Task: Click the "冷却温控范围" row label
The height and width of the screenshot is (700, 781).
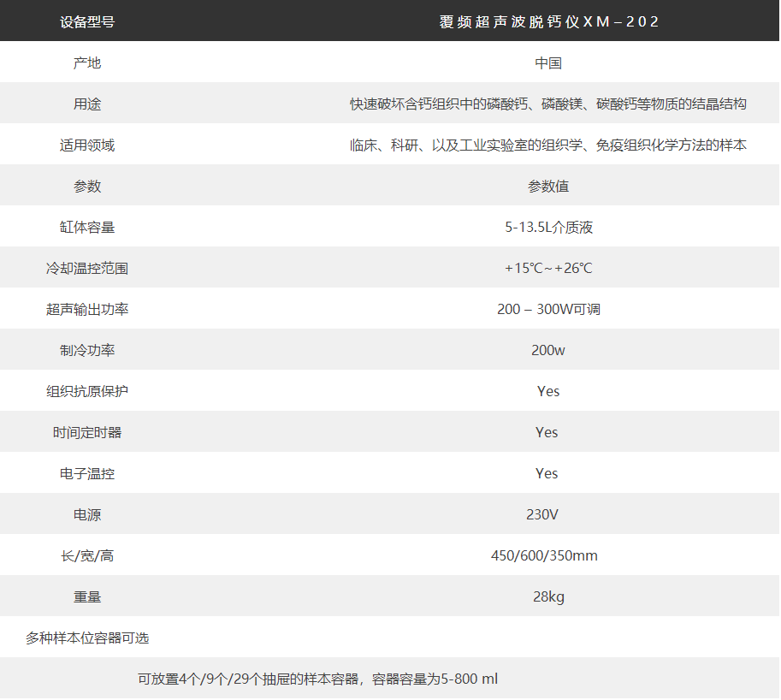Action: (x=87, y=269)
